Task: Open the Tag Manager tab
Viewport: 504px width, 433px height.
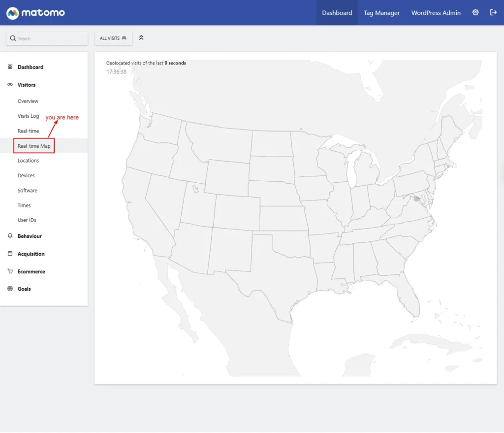Action: point(381,13)
